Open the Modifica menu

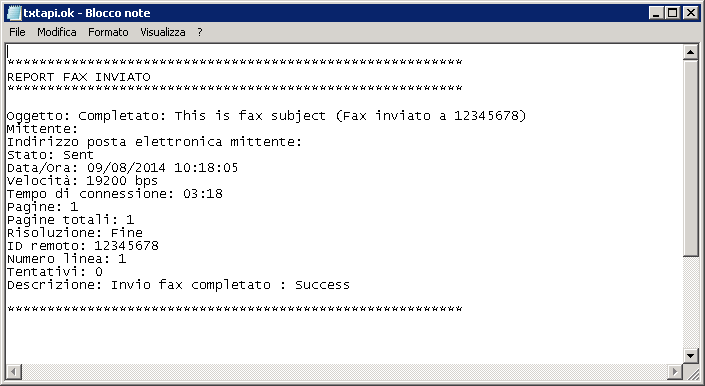tap(57, 32)
